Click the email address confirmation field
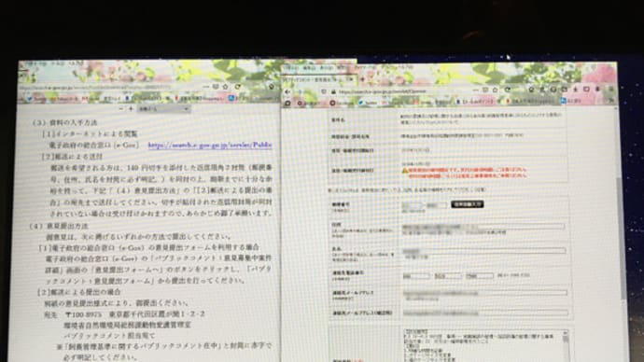 point(485,313)
